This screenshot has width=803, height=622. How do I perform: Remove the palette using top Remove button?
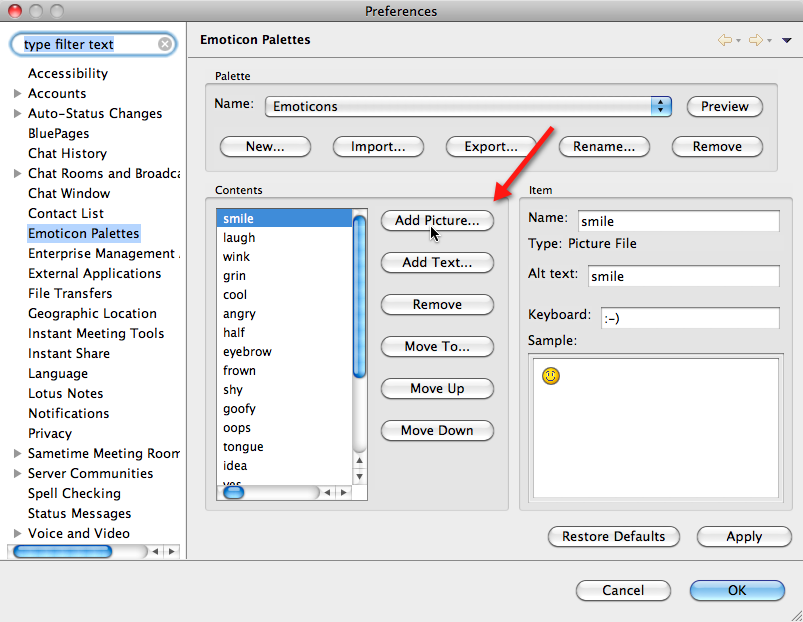coord(717,146)
